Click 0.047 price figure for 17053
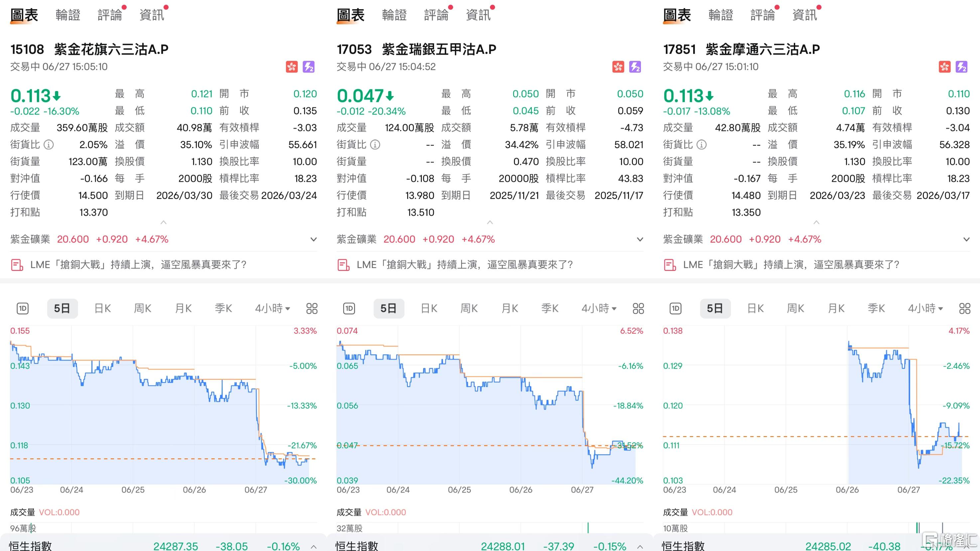Viewport: 980px width, 551px height. click(x=360, y=96)
